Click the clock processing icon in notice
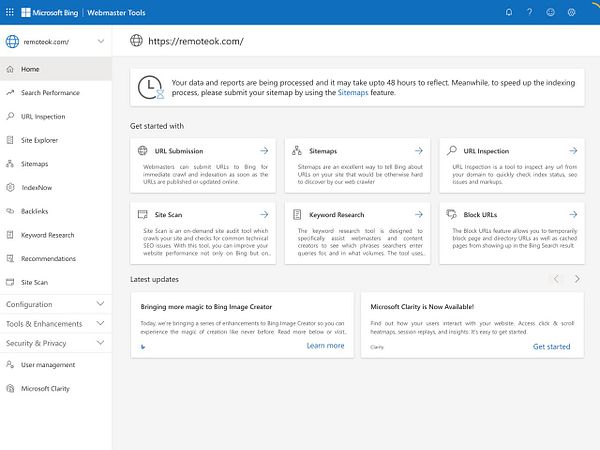The width and height of the screenshot is (600, 450). [151, 88]
